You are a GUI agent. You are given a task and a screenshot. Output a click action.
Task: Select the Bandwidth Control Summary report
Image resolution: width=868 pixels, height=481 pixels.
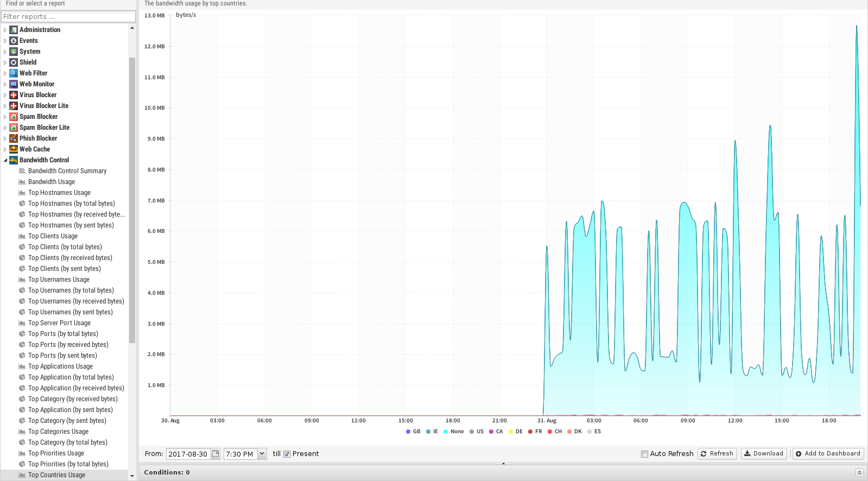click(67, 171)
